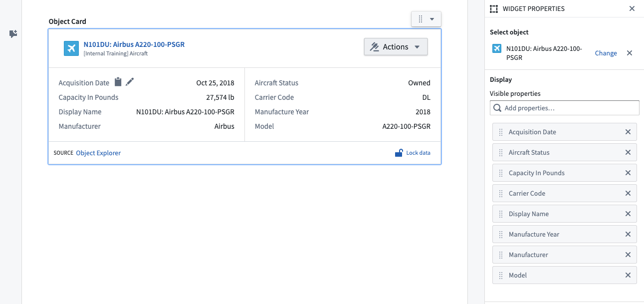Image resolution: width=644 pixels, height=304 pixels.
Task: Click the DL carrier code value
Action: coord(426,97)
